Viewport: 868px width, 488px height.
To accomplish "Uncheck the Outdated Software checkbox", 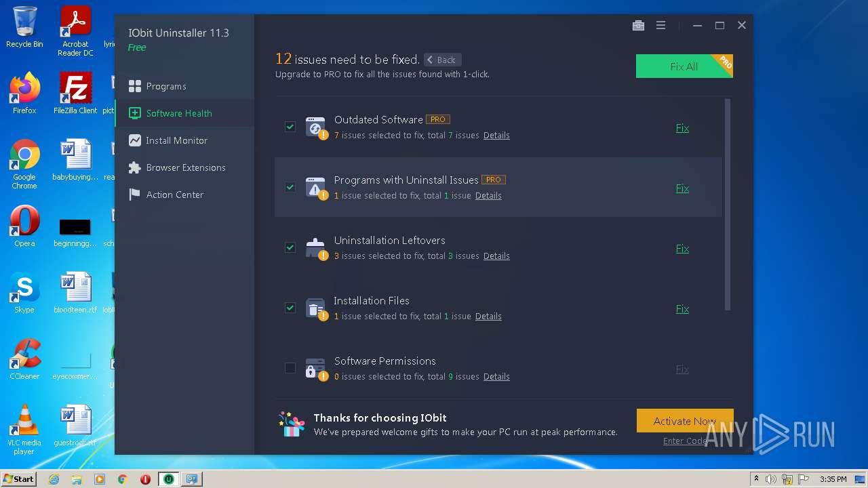I will (x=290, y=127).
